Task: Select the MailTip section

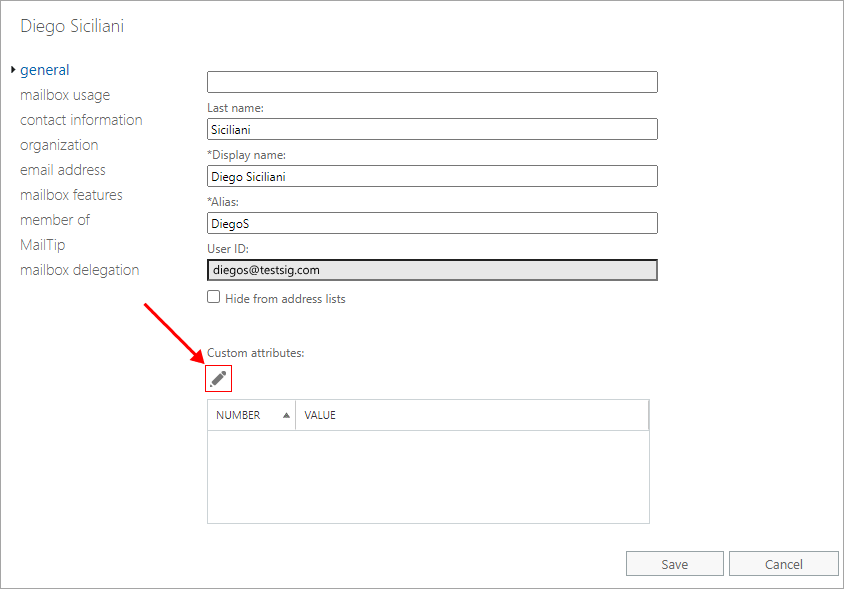Action: tap(43, 245)
